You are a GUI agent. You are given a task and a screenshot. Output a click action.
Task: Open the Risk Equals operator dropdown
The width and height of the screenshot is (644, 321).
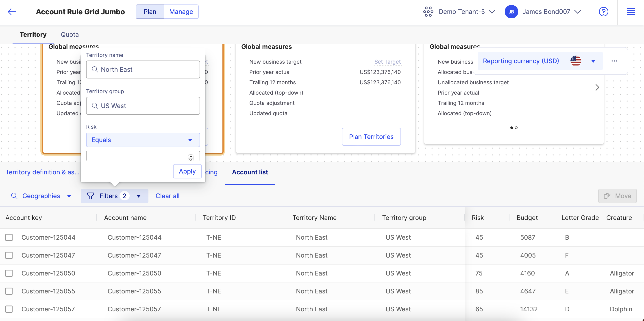tap(143, 140)
